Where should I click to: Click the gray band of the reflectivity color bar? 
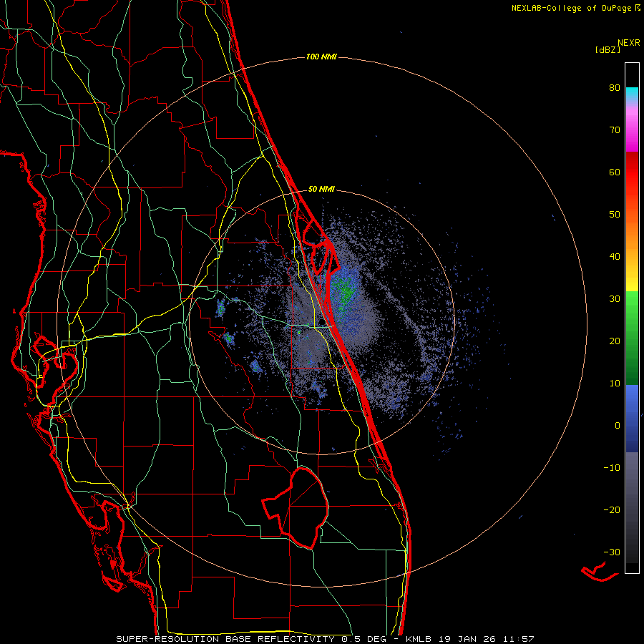tap(632, 507)
